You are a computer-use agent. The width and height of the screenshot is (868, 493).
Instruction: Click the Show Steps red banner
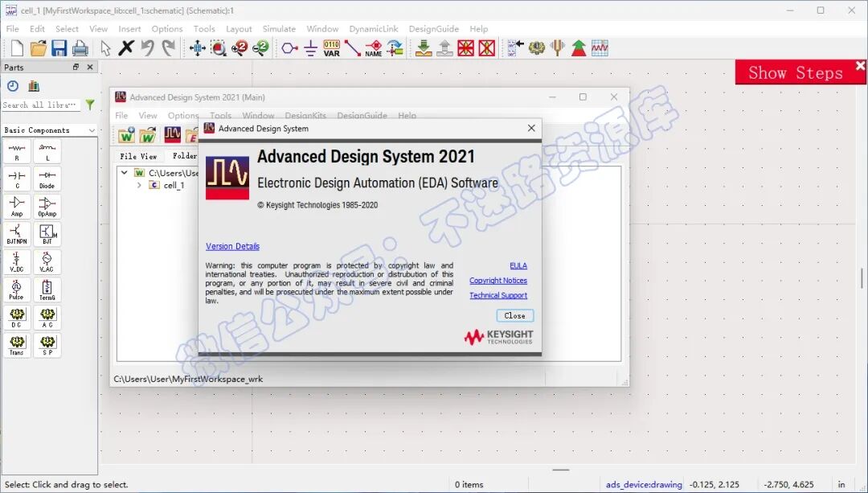(796, 72)
